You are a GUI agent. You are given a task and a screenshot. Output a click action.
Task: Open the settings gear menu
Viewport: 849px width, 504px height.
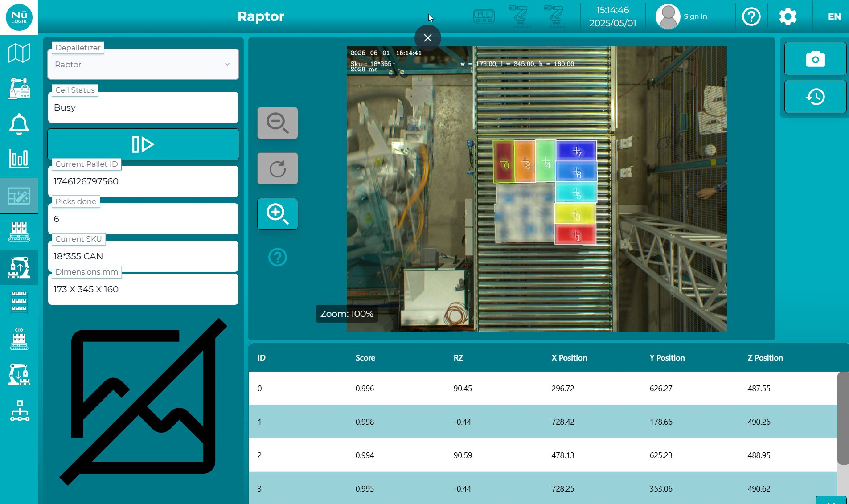click(788, 16)
